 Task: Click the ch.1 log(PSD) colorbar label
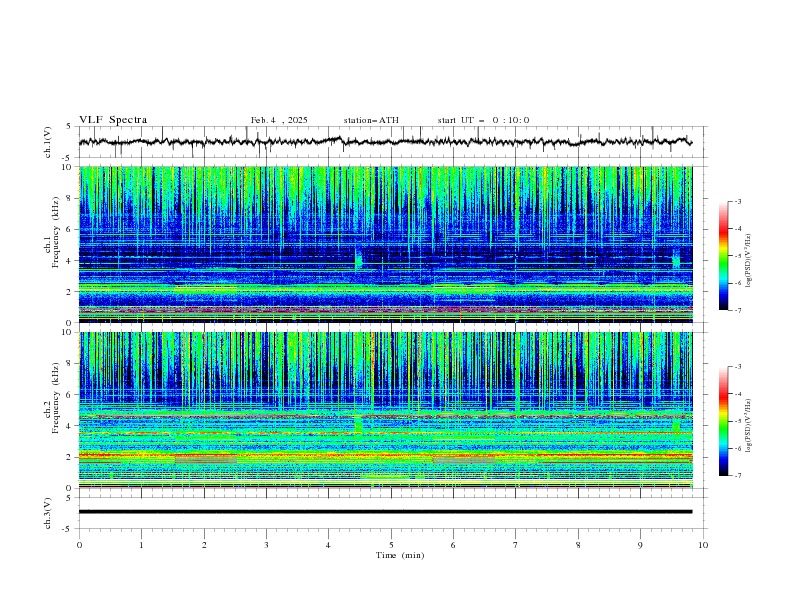749,261
